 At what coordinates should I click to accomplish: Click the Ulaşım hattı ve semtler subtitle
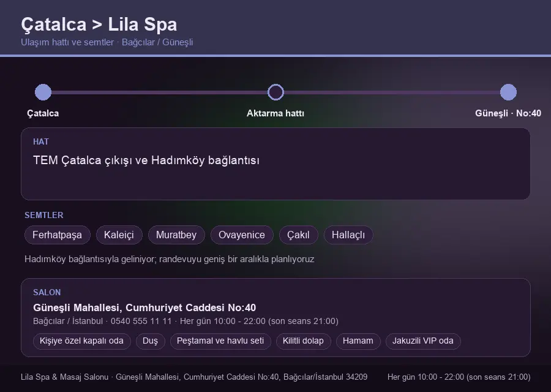click(107, 42)
